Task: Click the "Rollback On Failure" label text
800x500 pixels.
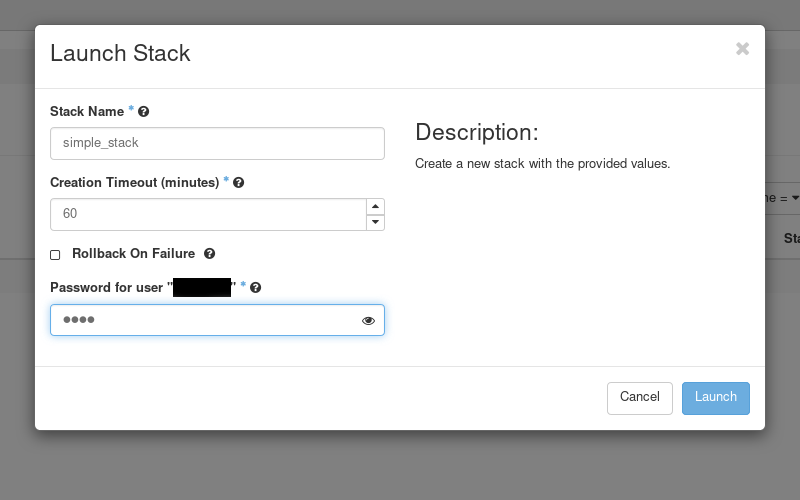Action: pyautogui.click(x=133, y=254)
